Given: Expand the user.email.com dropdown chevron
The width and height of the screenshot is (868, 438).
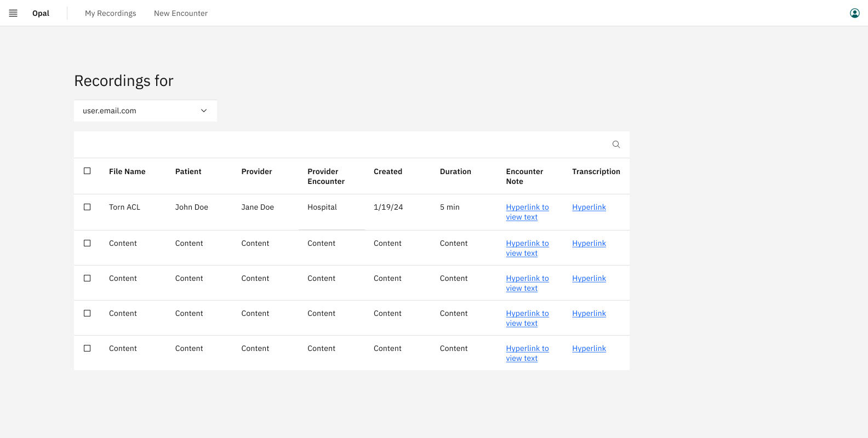Looking at the screenshot, I should [x=204, y=111].
